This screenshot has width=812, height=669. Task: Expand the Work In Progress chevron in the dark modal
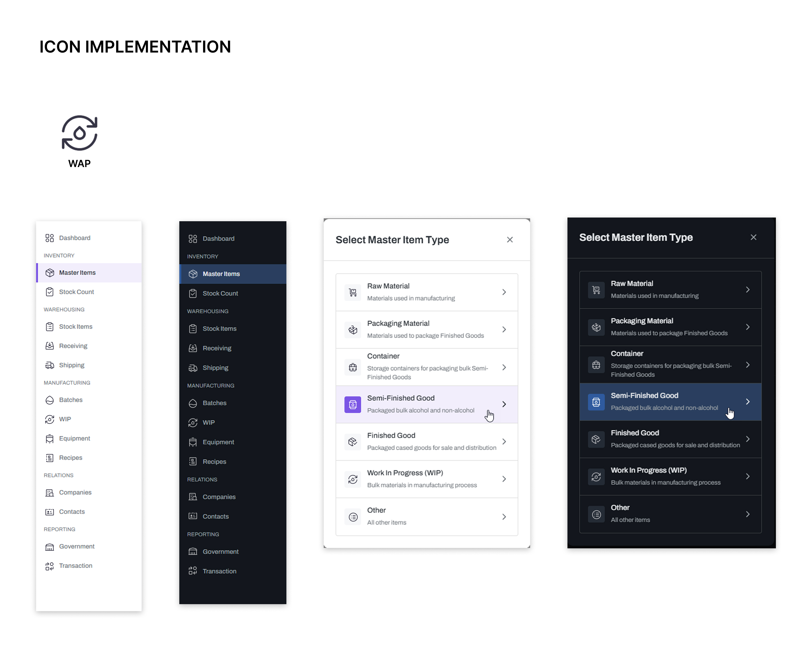[x=747, y=476]
